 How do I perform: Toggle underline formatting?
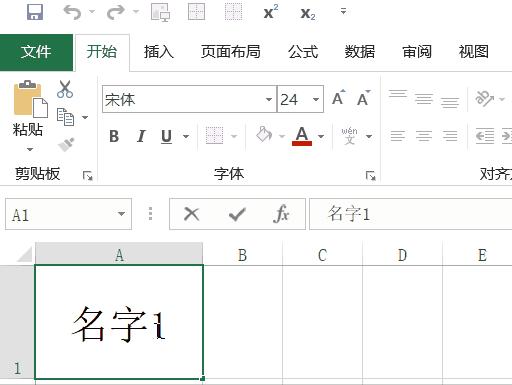pos(166,136)
